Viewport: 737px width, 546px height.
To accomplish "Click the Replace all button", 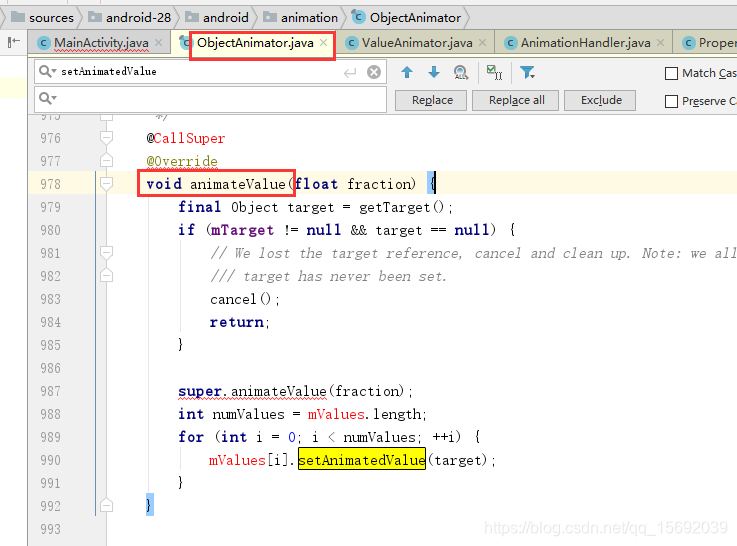I will point(516,101).
